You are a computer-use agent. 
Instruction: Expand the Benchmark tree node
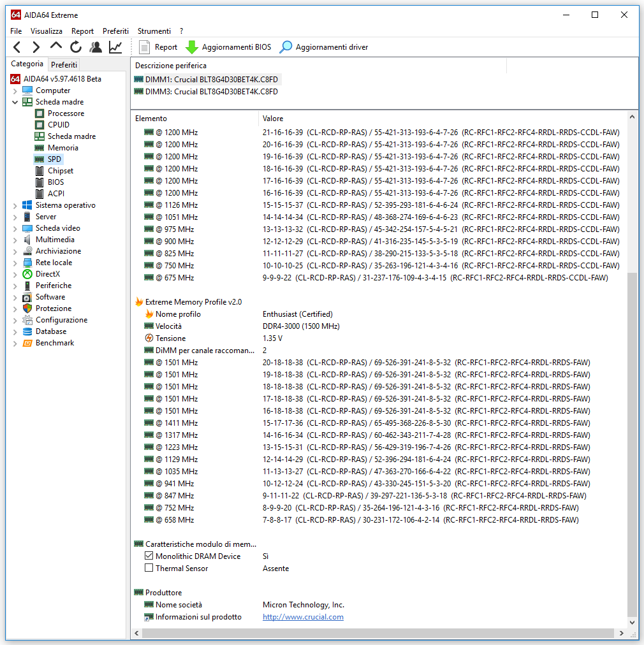point(15,344)
